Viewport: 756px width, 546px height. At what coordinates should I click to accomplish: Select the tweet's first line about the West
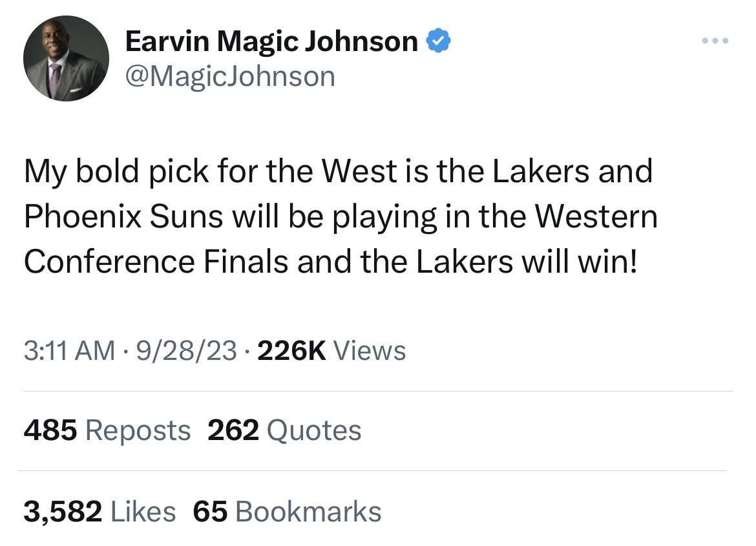[338, 171]
